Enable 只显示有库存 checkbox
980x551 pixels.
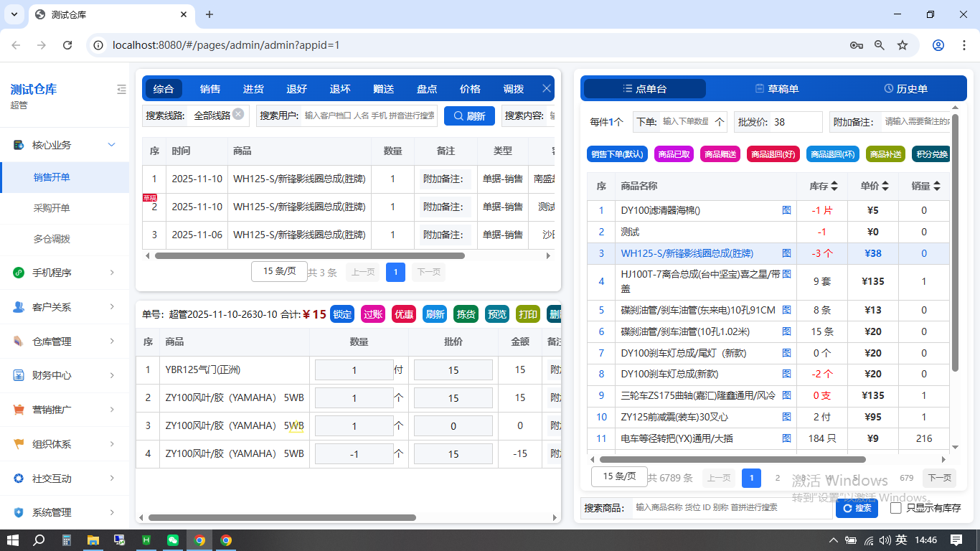tap(896, 508)
